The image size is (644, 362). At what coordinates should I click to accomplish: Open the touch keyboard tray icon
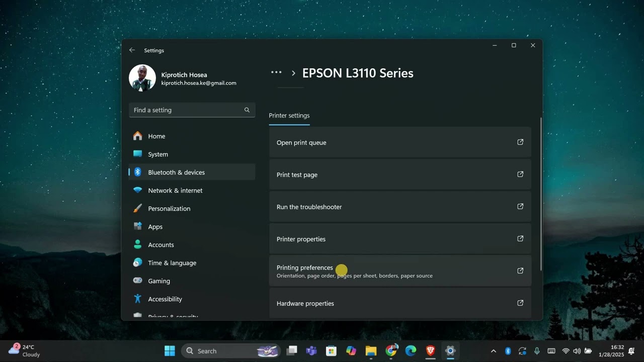point(551,351)
